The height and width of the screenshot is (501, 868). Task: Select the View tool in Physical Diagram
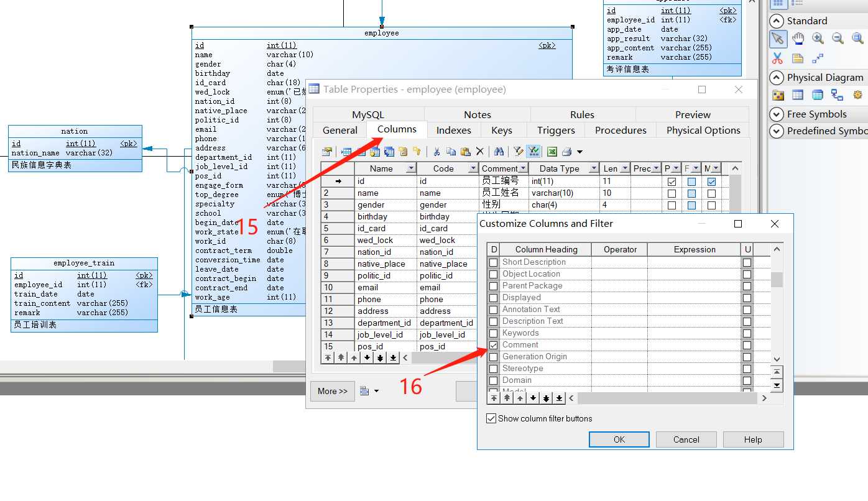818,95
